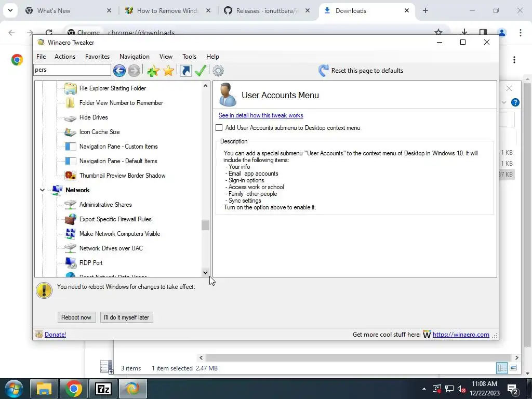Enable Add User Accounts submenu checkbox
The width and height of the screenshot is (532, 399).
click(x=219, y=128)
